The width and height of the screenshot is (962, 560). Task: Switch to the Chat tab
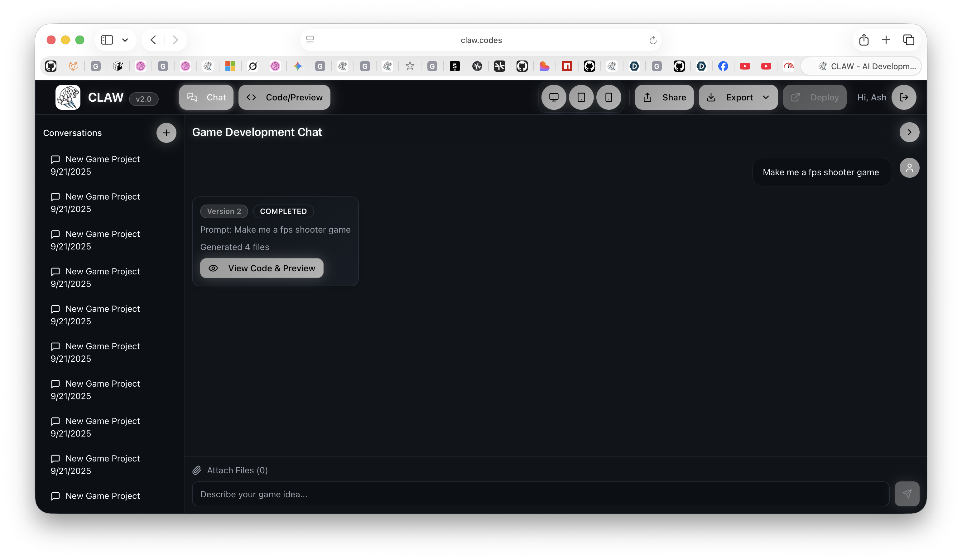click(207, 97)
